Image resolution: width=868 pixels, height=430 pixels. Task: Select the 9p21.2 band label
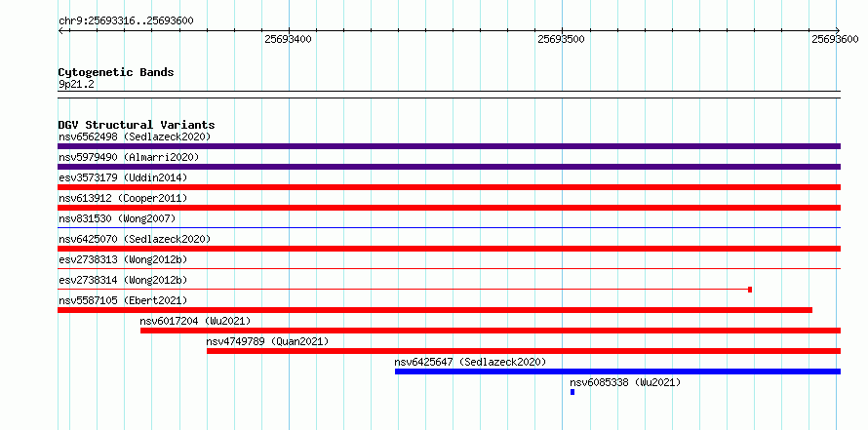(76, 85)
